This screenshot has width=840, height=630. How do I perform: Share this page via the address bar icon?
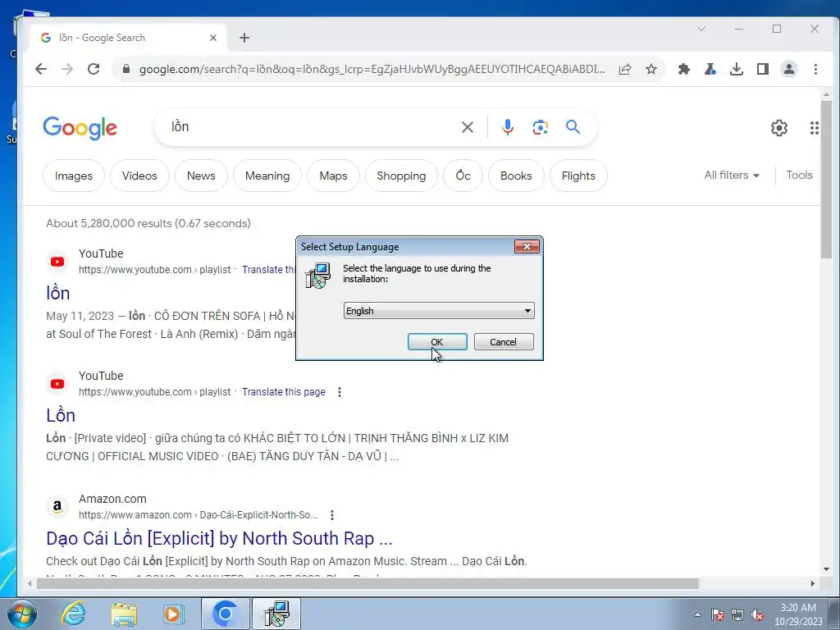click(625, 69)
